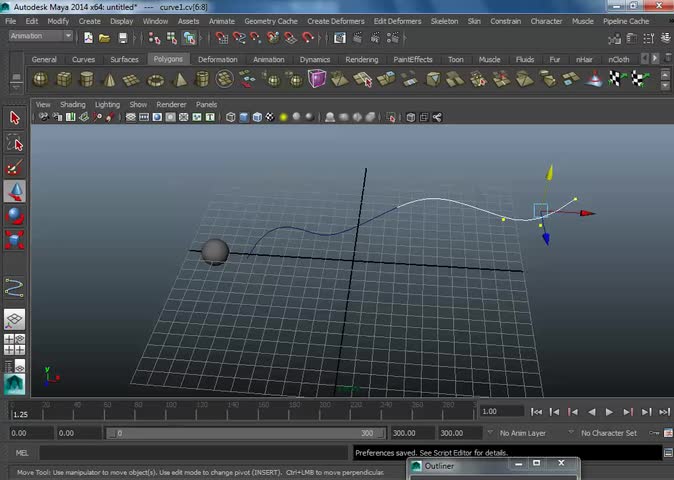Choose the Paint Selection tool
This screenshot has width=674, height=480.
(14, 168)
